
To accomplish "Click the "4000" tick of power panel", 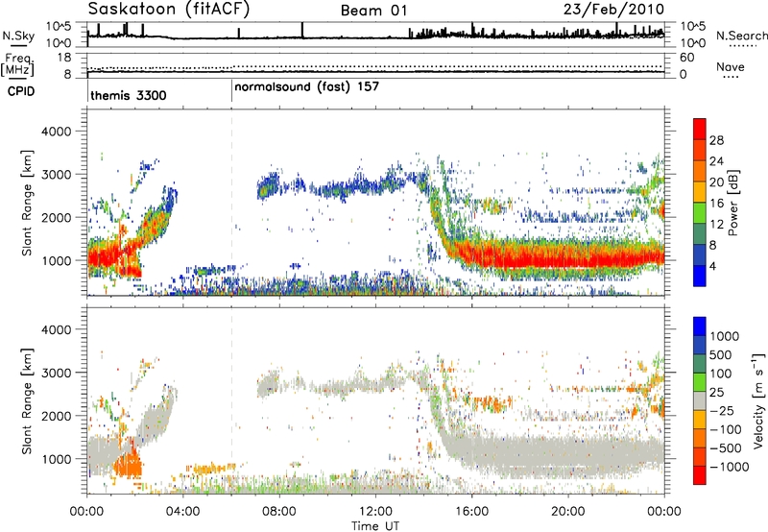I will point(56,132).
